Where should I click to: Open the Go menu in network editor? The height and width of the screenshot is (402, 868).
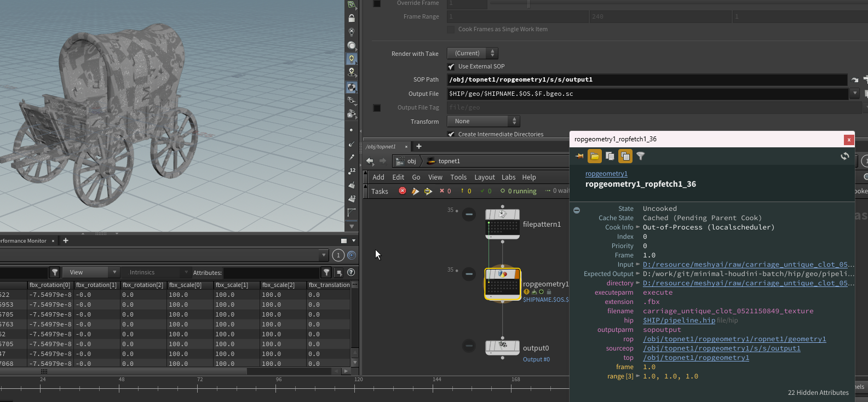(416, 177)
